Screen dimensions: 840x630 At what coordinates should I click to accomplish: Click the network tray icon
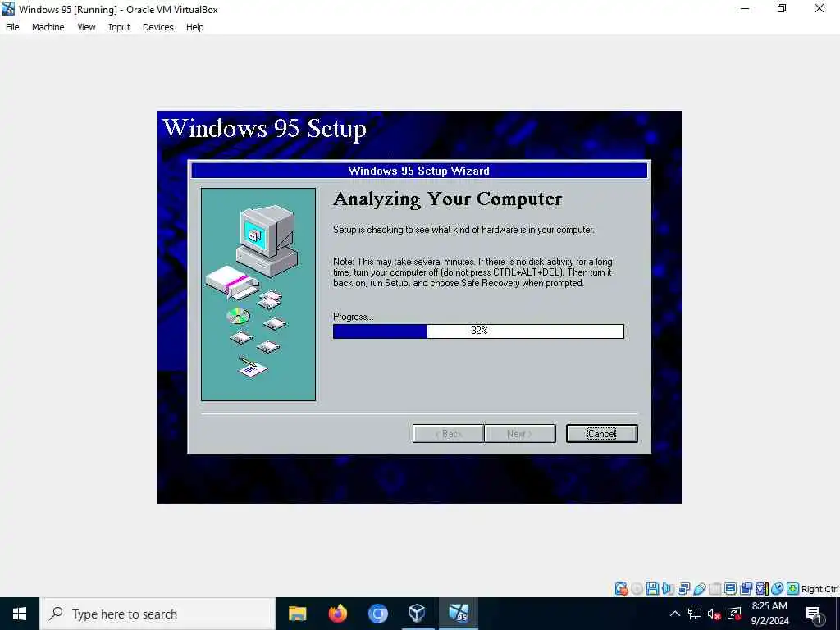[695, 614]
